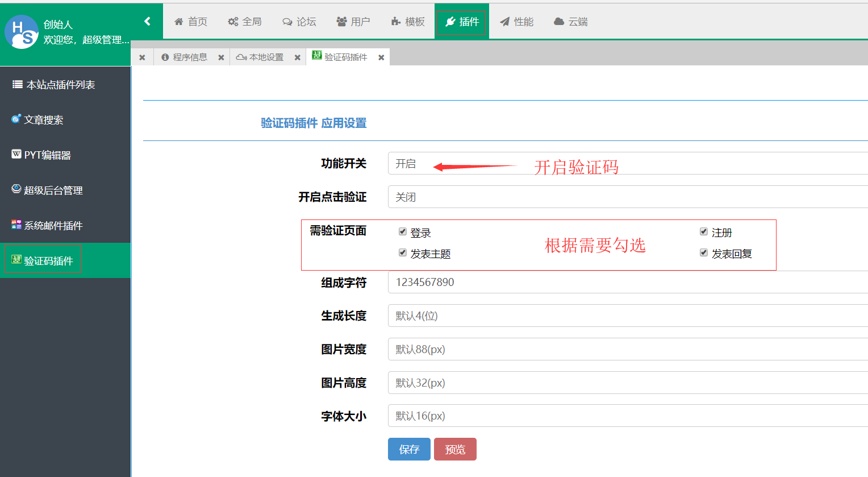
Task: Open the 云端 top menu
Action: [x=571, y=22]
